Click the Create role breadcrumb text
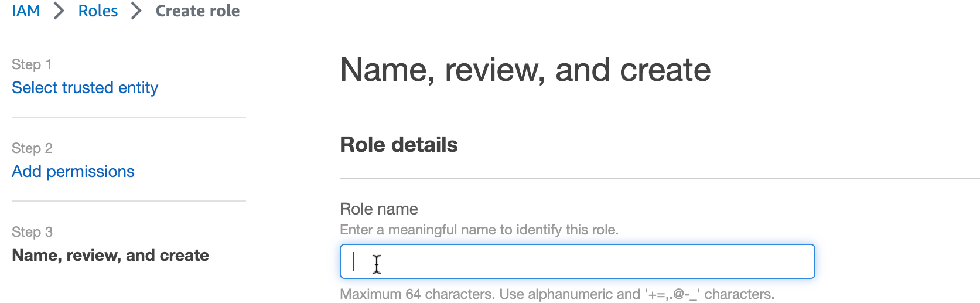Screen dimensions: 980x303 [197, 11]
